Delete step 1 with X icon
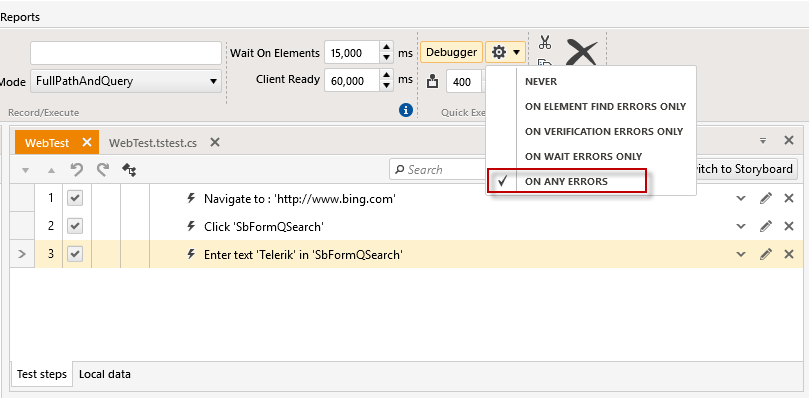This screenshot has width=809, height=398. 788,198
